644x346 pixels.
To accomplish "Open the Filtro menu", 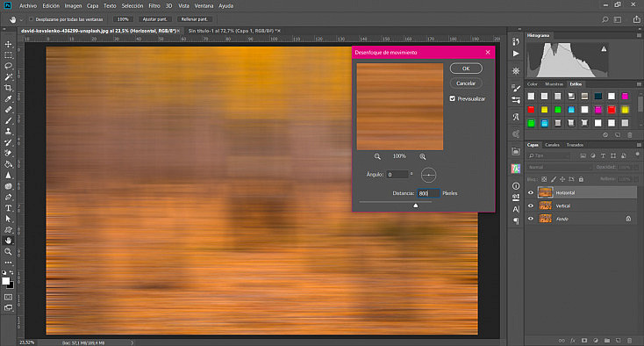I will 154,6.
